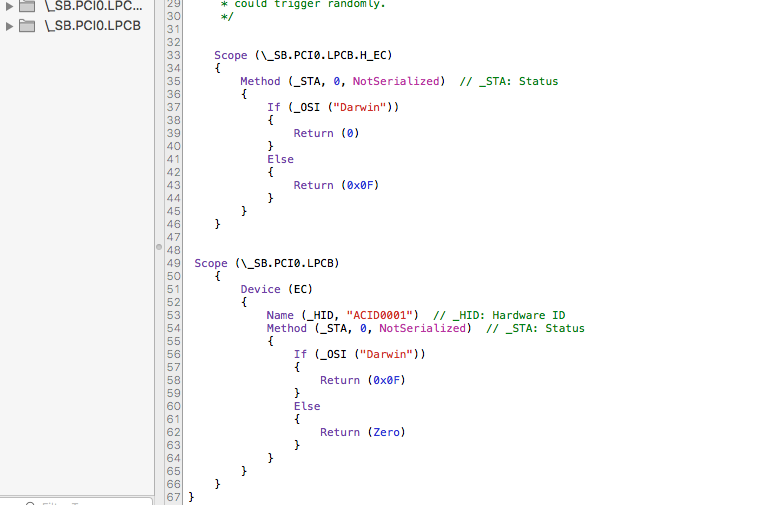776x505 pixels.
Task: Click the "could trigger randomly." comment text
Action: (x=309, y=4)
